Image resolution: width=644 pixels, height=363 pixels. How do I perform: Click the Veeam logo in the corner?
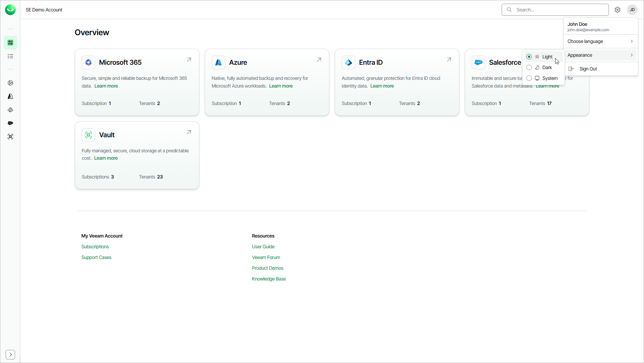[x=10, y=10]
